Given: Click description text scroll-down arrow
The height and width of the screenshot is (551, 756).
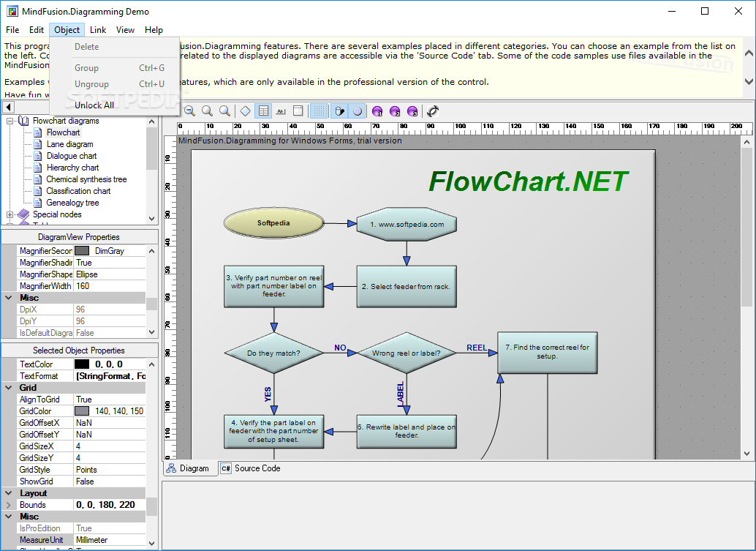Looking at the screenshot, I should pyautogui.click(x=749, y=81).
